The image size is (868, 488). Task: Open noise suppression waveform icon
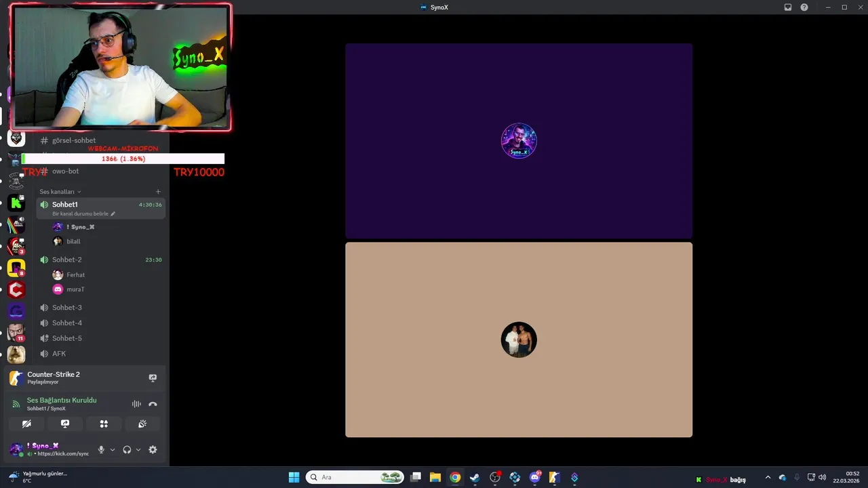[136, 404]
